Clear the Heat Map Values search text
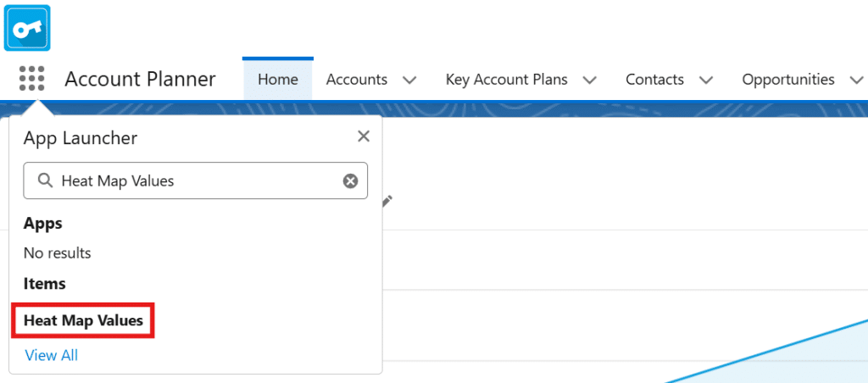Viewport: 868px width, 383px height. pos(350,180)
